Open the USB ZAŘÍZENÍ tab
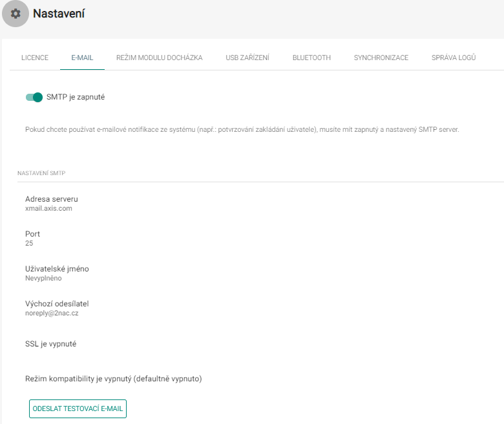This screenshot has width=504, height=424. (247, 58)
